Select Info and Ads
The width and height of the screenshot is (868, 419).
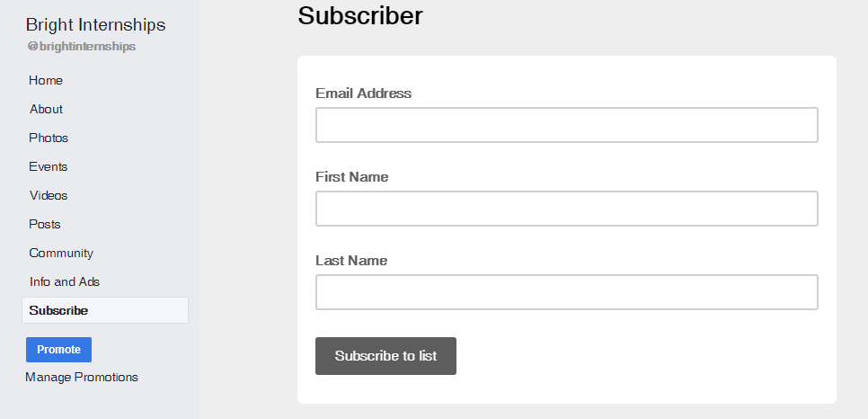tap(65, 281)
